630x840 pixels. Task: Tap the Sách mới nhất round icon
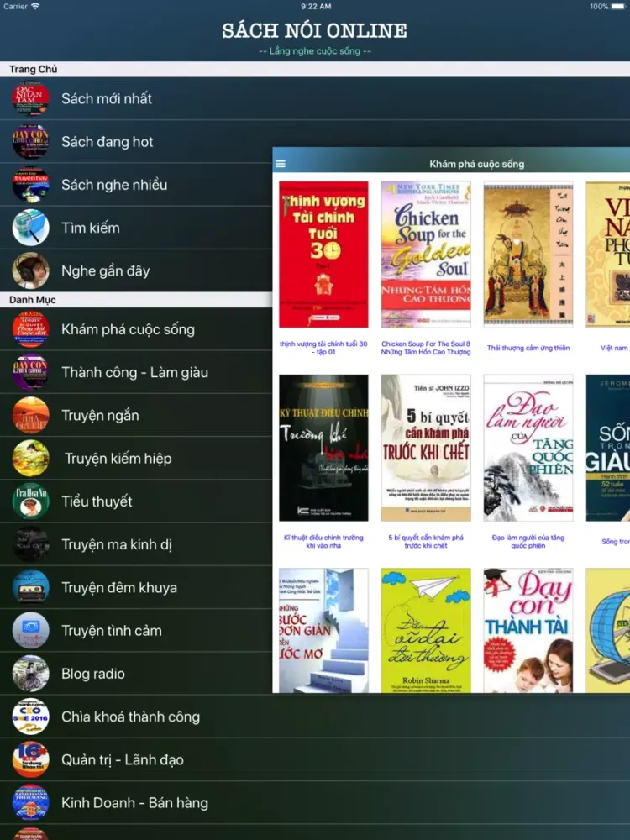(30, 98)
